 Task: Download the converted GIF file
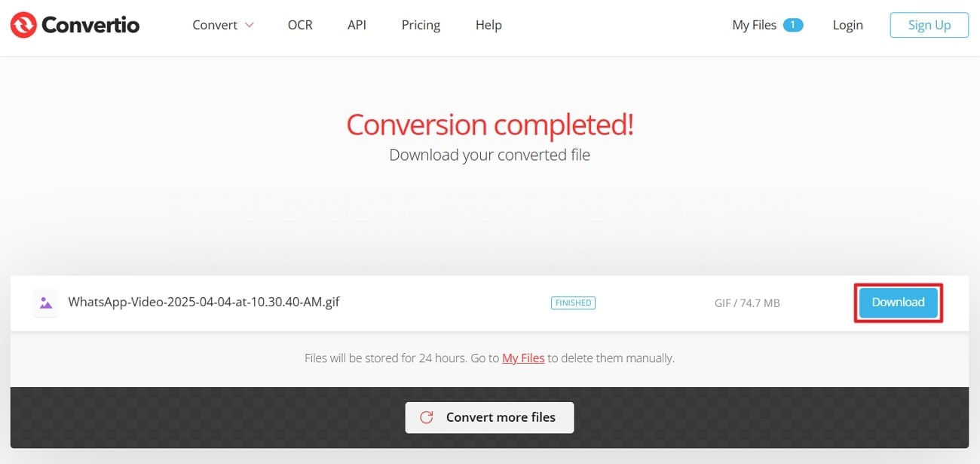[x=898, y=303]
